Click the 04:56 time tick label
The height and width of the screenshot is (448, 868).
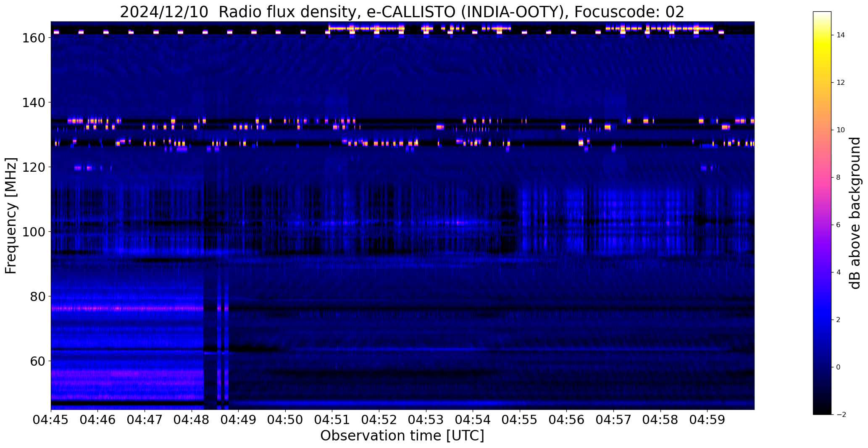point(567,420)
